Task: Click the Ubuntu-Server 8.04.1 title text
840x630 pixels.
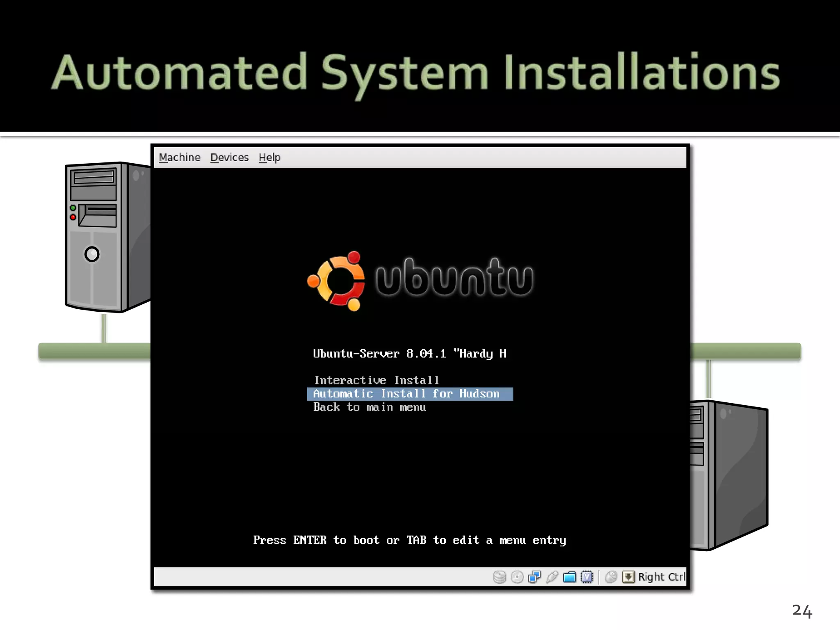Action: tap(409, 354)
